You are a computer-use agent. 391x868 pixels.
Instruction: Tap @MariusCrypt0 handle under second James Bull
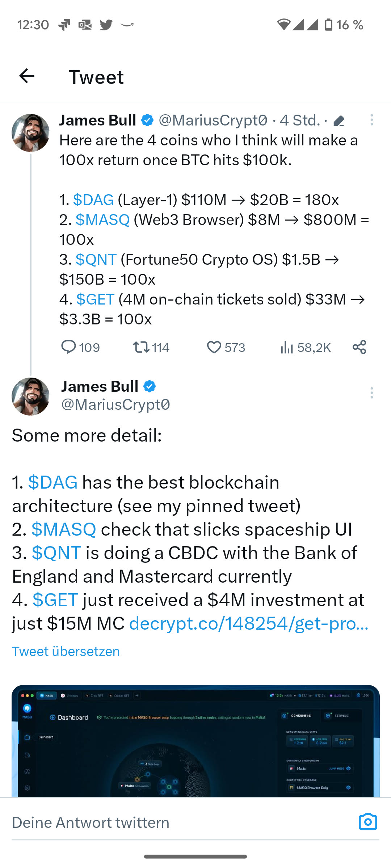[115, 404]
